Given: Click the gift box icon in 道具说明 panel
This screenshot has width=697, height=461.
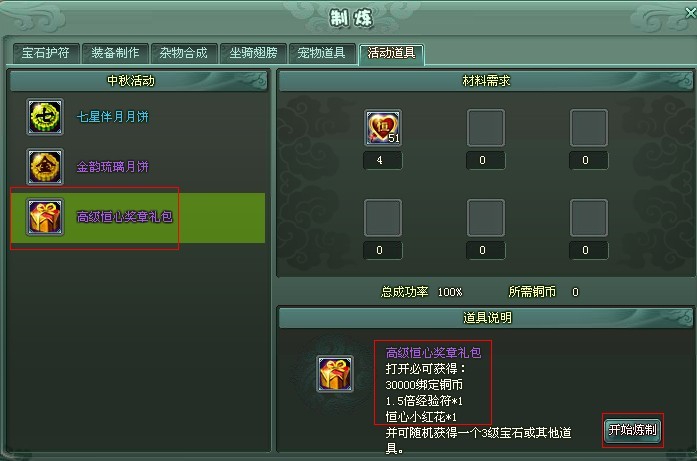Looking at the screenshot, I should pyautogui.click(x=335, y=374).
